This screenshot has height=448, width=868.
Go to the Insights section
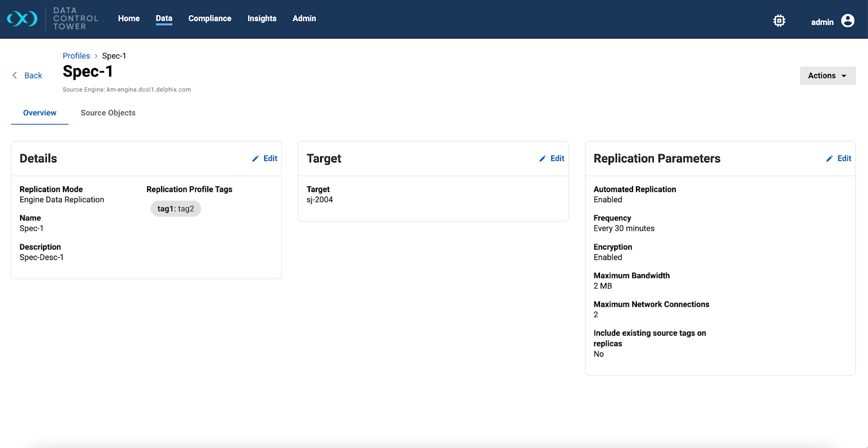[261, 18]
